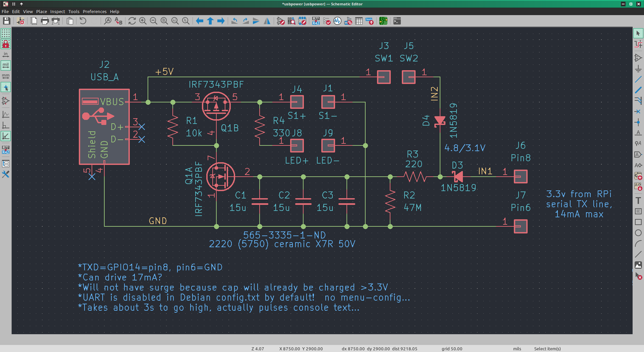
Task: Select the Add Power symbol tool
Action: [x=638, y=69]
